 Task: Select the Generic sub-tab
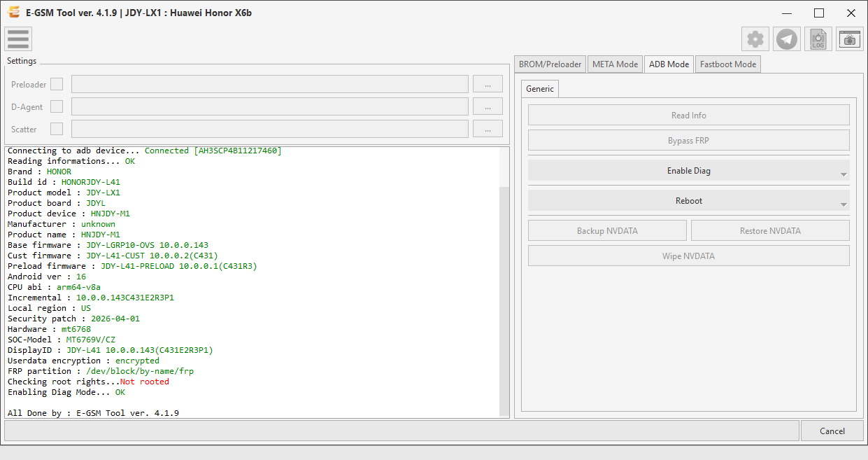pyautogui.click(x=540, y=89)
